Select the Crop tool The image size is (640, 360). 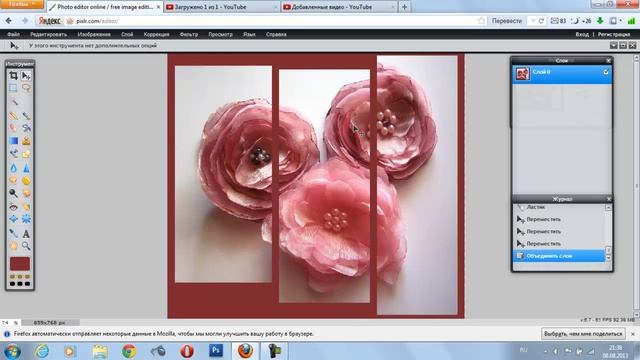click(x=13, y=76)
